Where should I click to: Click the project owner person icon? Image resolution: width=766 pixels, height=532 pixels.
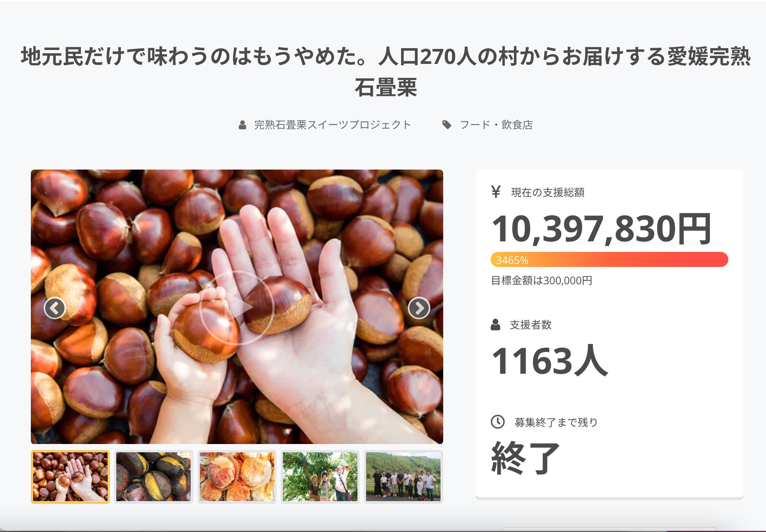tap(243, 125)
